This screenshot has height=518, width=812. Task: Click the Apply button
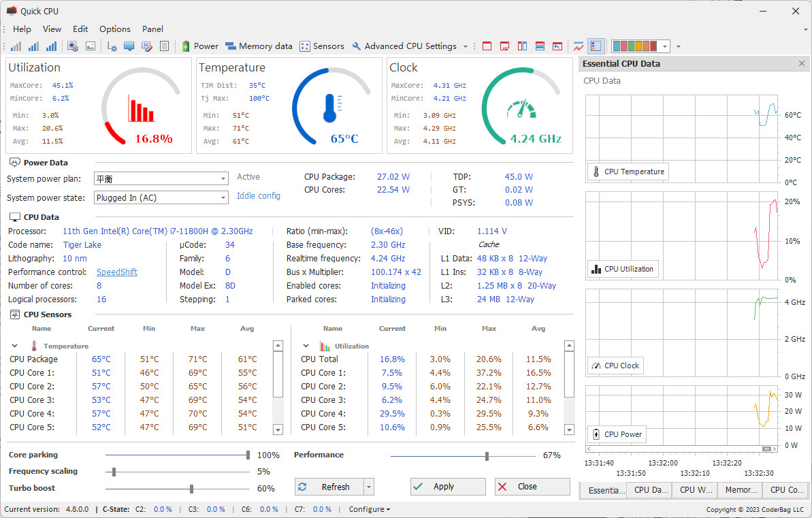pyautogui.click(x=448, y=487)
